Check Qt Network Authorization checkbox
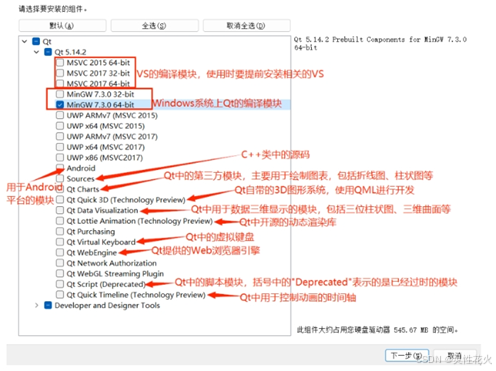This screenshot has height=371, width=496. [x=60, y=263]
